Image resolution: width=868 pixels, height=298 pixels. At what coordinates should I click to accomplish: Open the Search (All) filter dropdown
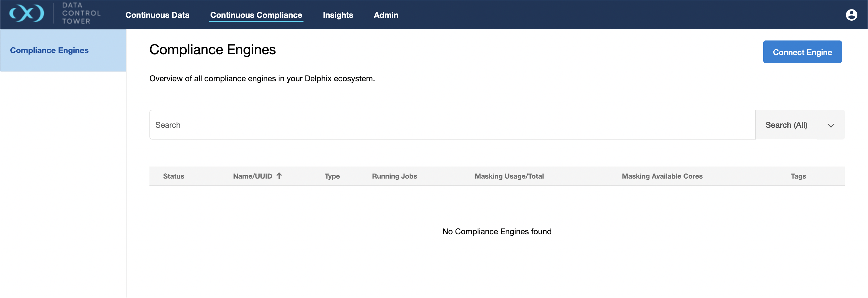coord(786,125)
